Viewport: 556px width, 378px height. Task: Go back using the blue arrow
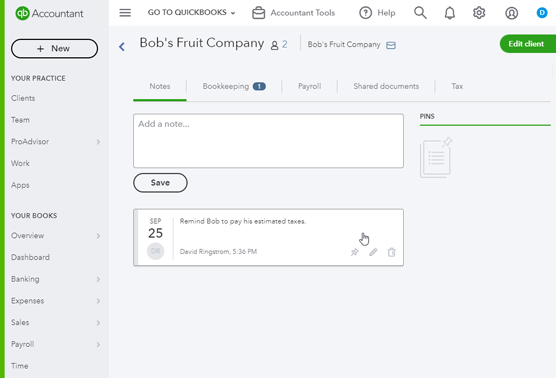[x=122, y=46]
